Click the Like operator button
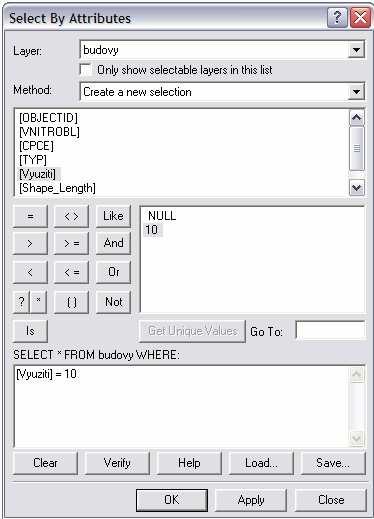Image resolution: width=374 pixels, height=519 pixels. (x=113, y=216)
